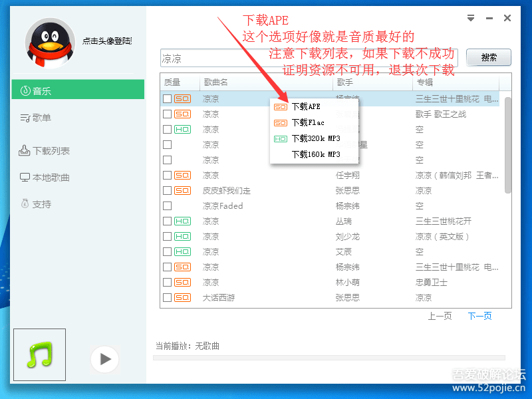
Task: Select 下载Flac from the context menu
Action: 314,122
